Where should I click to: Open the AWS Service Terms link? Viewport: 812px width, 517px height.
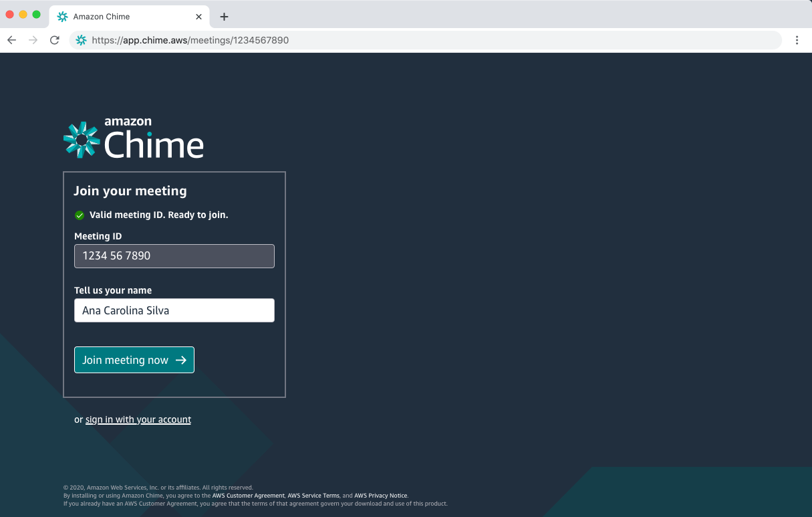pos(313,496)
